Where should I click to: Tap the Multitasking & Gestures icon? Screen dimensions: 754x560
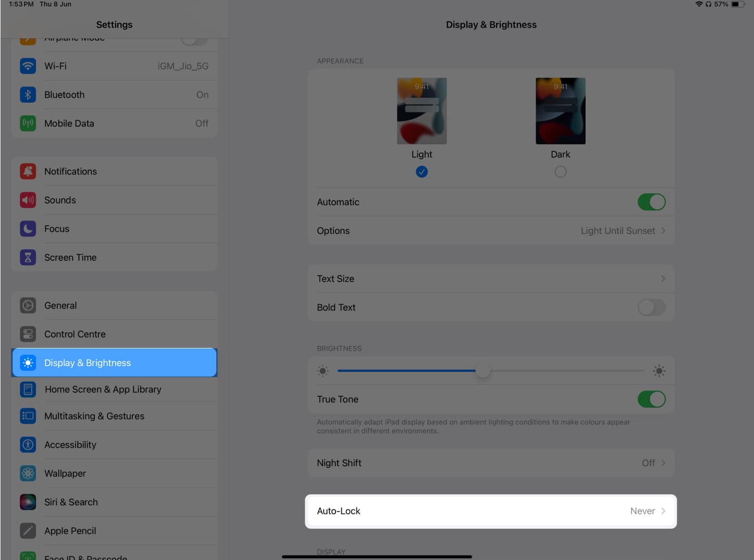[x=28, y=416]
